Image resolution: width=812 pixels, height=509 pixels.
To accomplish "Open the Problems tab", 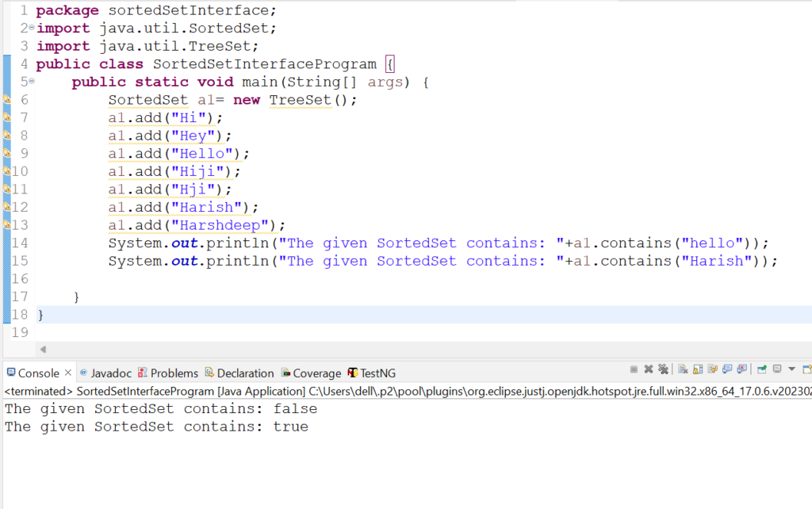I will tap(168, 373).
